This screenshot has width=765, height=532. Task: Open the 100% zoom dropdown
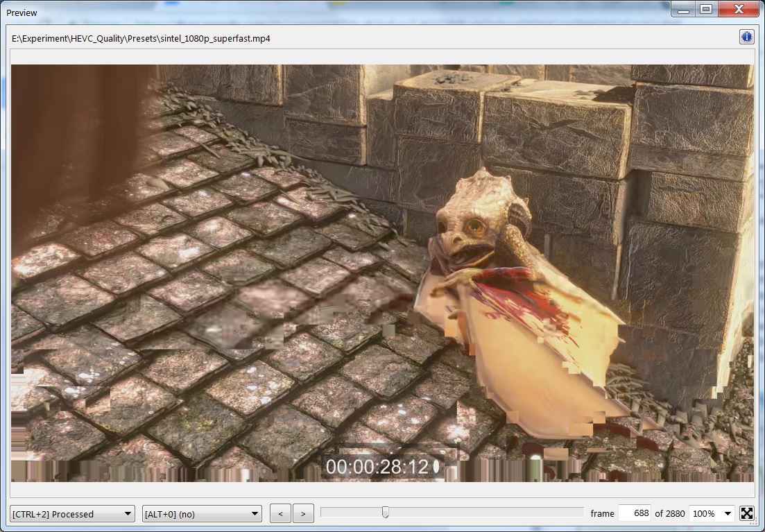[712, 513]
